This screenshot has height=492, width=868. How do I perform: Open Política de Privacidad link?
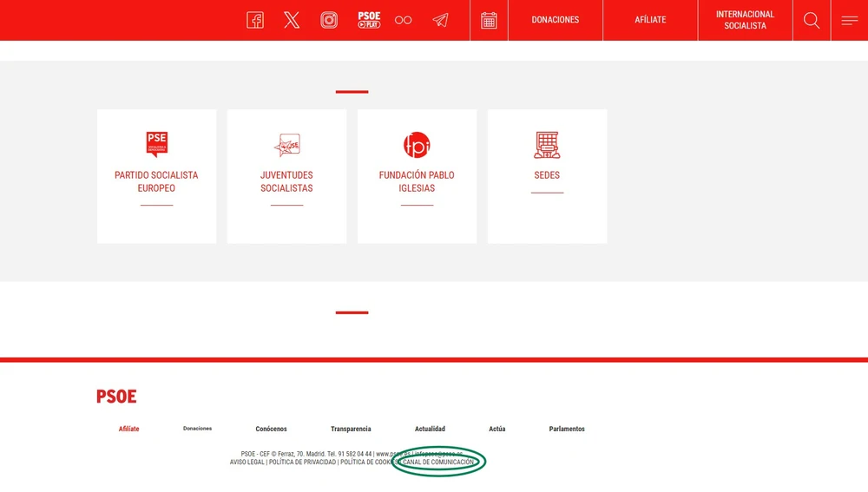coord(302,462)
